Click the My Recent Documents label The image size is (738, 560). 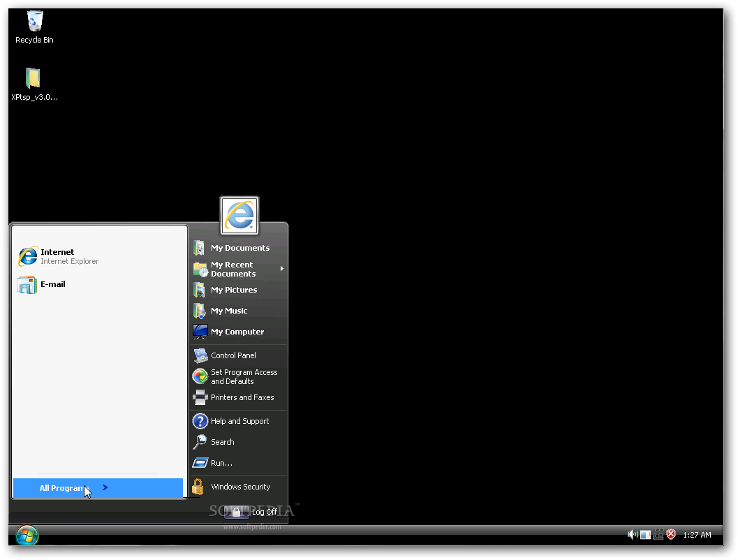[233, 269]
